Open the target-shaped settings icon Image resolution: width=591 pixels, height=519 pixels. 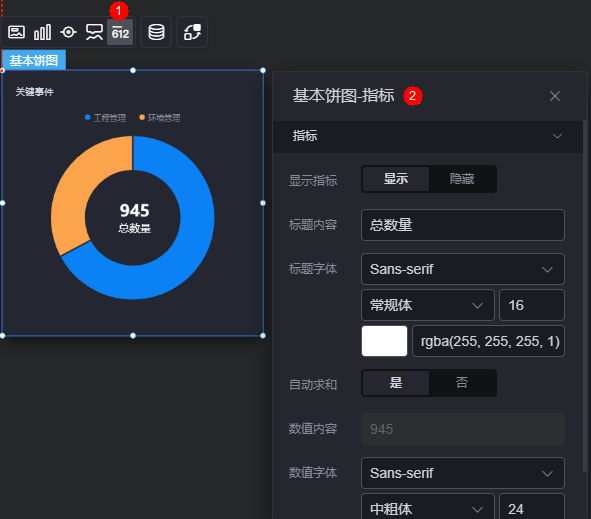(x=68, y=32)
